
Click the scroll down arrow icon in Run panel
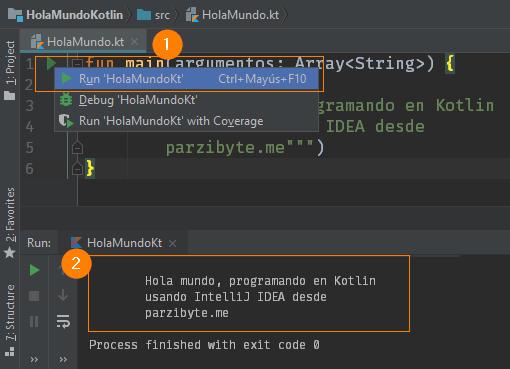tap(63, 295)
